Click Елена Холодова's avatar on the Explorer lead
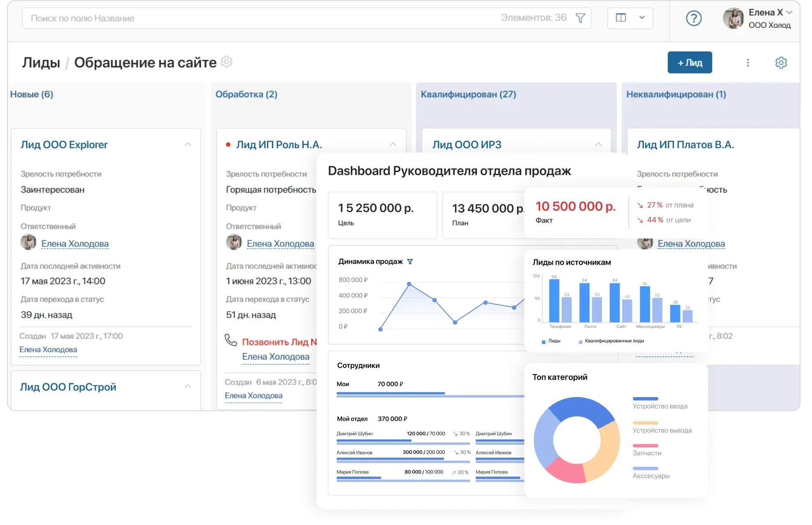Image resolution: width=812 pixels, height=525 pixels. [28, 243]
